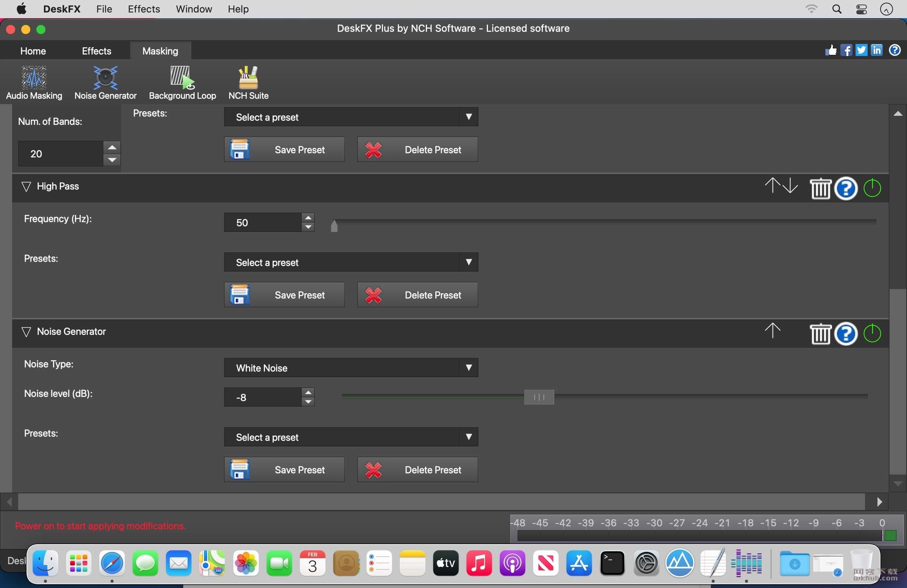Switch to the Home tab

tap(33, 51)
